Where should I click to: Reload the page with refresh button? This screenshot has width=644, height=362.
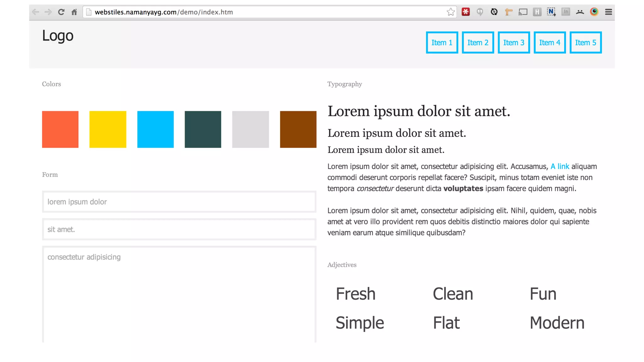coord(61,12)
